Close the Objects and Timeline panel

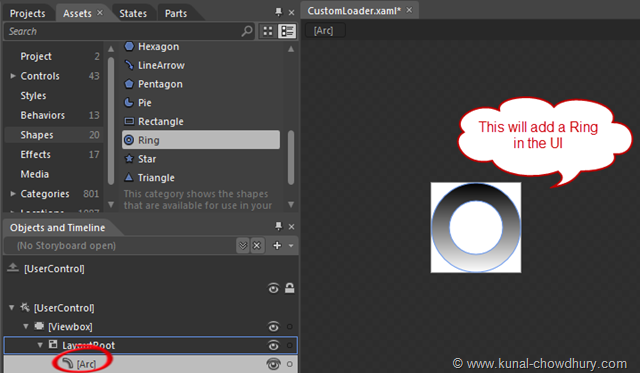click(291, 226)
